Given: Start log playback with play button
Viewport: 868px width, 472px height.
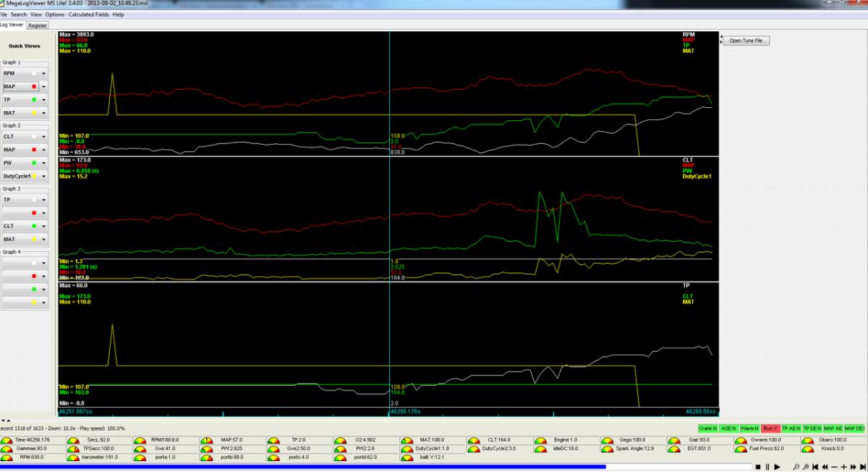Looking at the screenshot, I should (x=777, y=467).
